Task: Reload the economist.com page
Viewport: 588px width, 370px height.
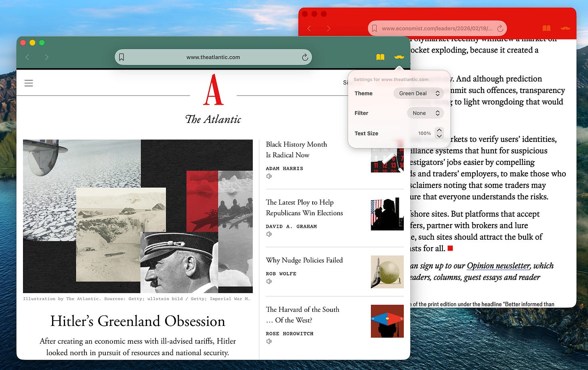Action: pyautogui.click(x=500, y=28)
